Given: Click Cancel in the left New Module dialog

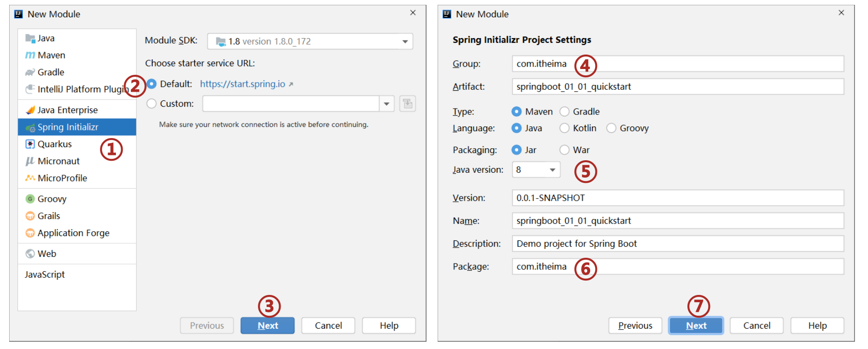Looking at the screenshot, I should tap(328, 326).
